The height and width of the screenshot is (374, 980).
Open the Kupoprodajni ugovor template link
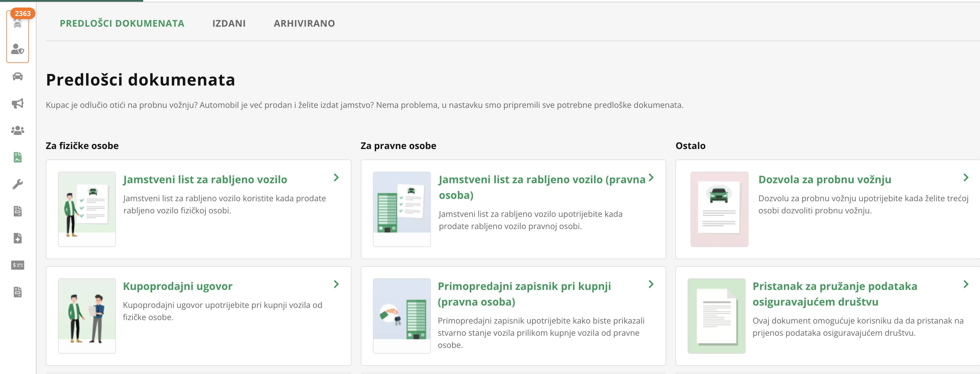(x=177, y=286)
